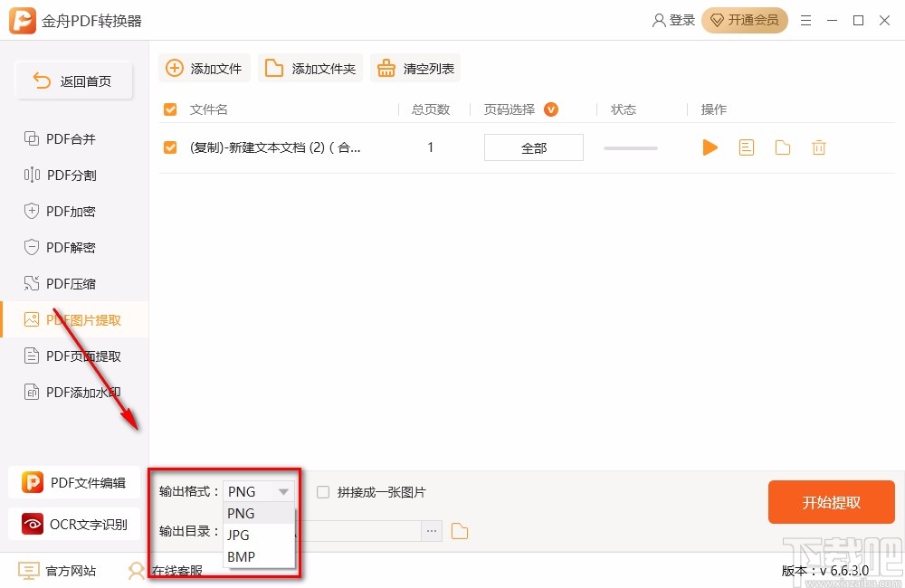The image size is (905, 588).
Task: Click the 开始提取 button
Action: pyautogui.click(x=831, y=502)
